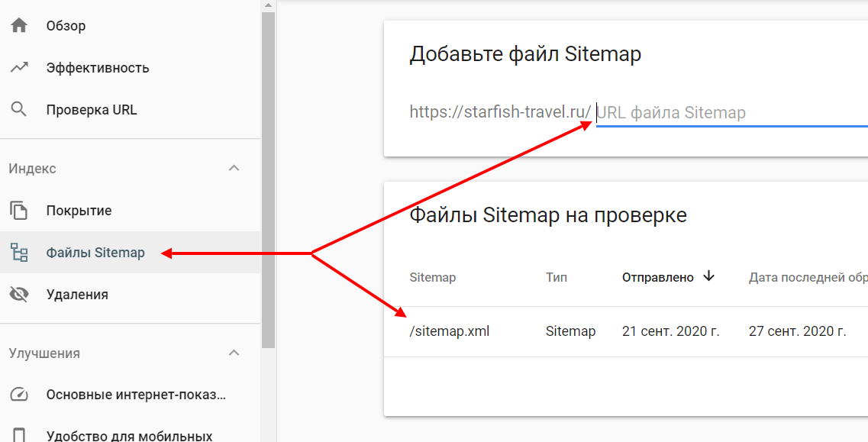868x442 pixels.
Task: Select the Тип column header
Action: click(x=556, y=277)
